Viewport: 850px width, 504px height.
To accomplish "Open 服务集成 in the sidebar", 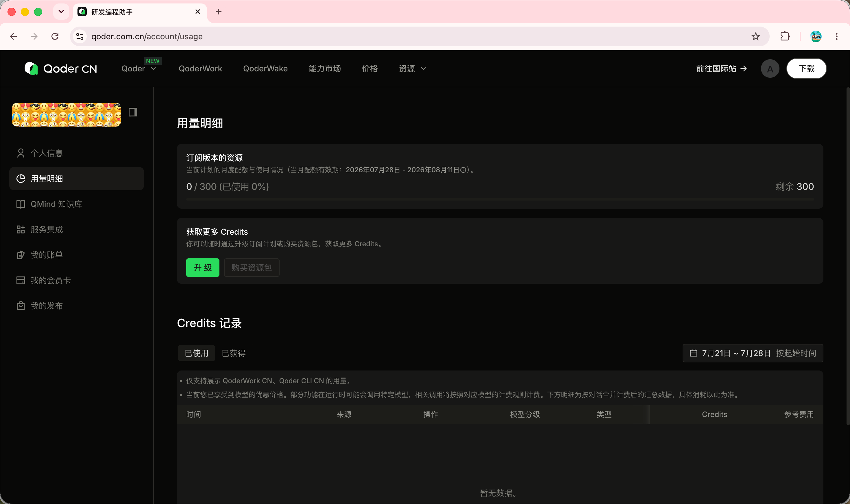I will click(76, 229).
